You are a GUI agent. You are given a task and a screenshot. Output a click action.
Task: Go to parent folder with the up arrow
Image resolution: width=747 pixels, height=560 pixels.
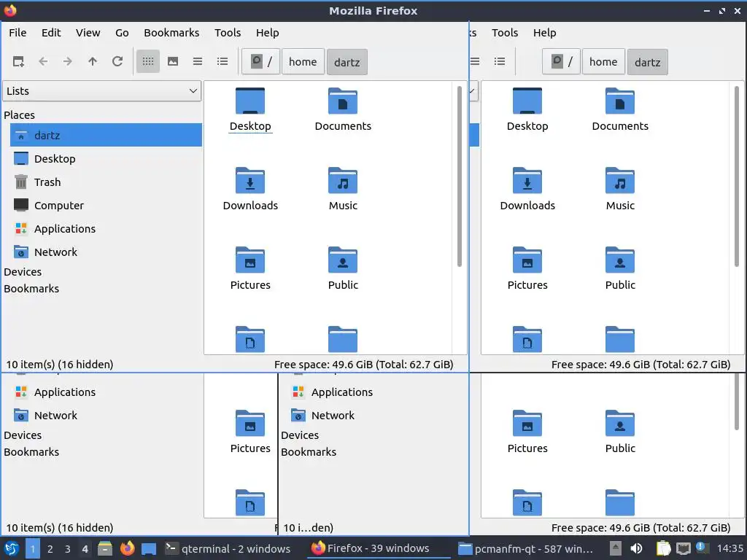point(93,61)
